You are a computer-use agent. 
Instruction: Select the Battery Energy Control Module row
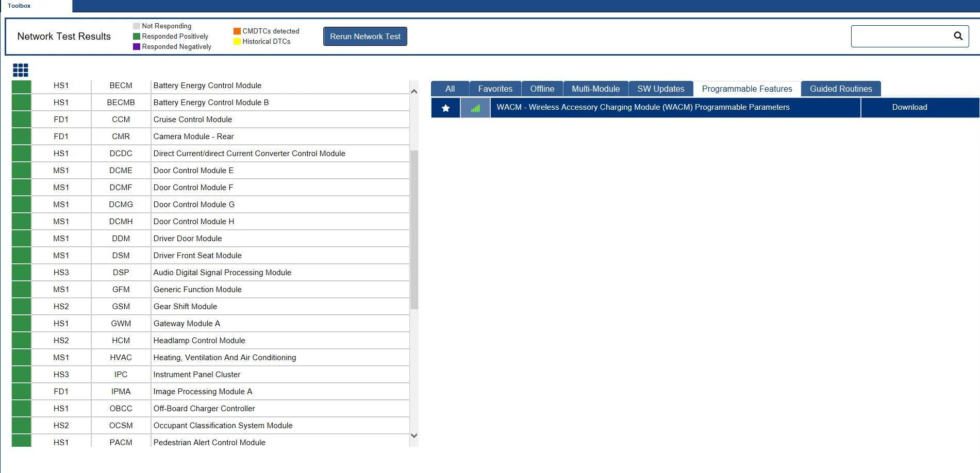point(210,86)
